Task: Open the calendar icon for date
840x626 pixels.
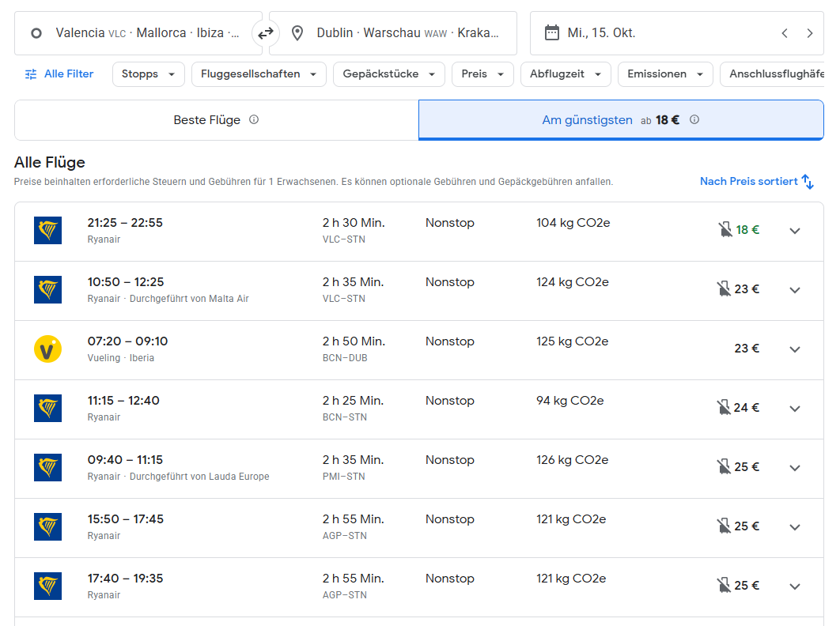Action: point(551,32)
